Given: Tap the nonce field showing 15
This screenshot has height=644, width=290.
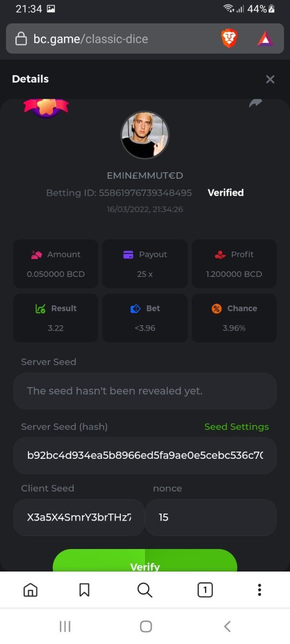Looking at the screenshot, I should [x=211, y=517].
